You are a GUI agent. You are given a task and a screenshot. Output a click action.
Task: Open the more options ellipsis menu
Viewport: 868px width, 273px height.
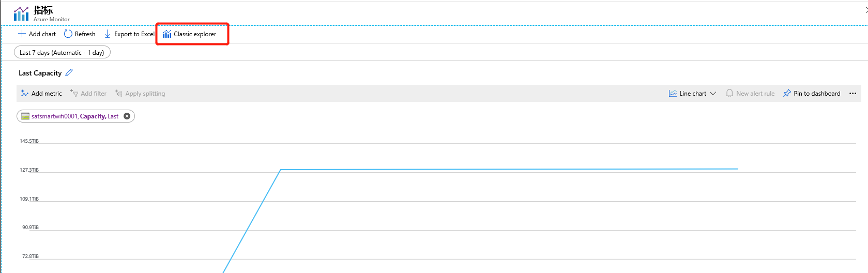852,94
